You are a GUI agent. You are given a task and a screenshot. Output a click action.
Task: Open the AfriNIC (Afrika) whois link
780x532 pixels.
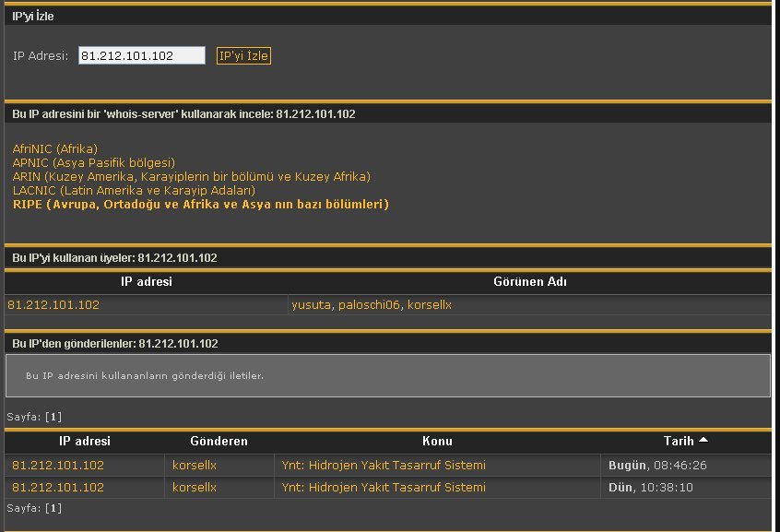pyautogui.click(x=55, y=148)
